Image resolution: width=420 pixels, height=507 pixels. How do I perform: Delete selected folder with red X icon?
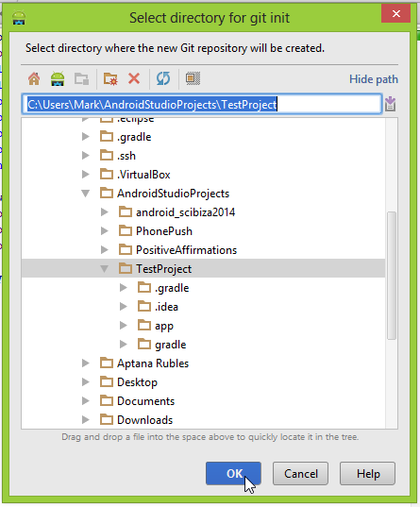tap(134, 78)
